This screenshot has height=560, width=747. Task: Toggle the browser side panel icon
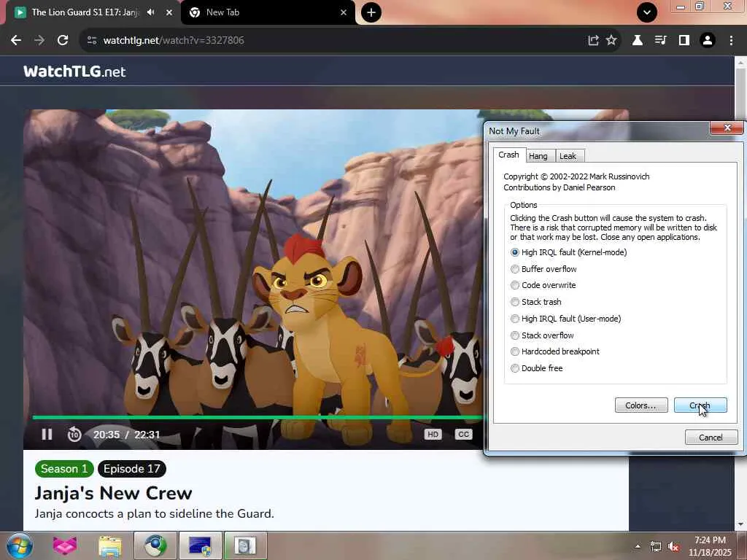pyautogui.click(x=684, y=41)
